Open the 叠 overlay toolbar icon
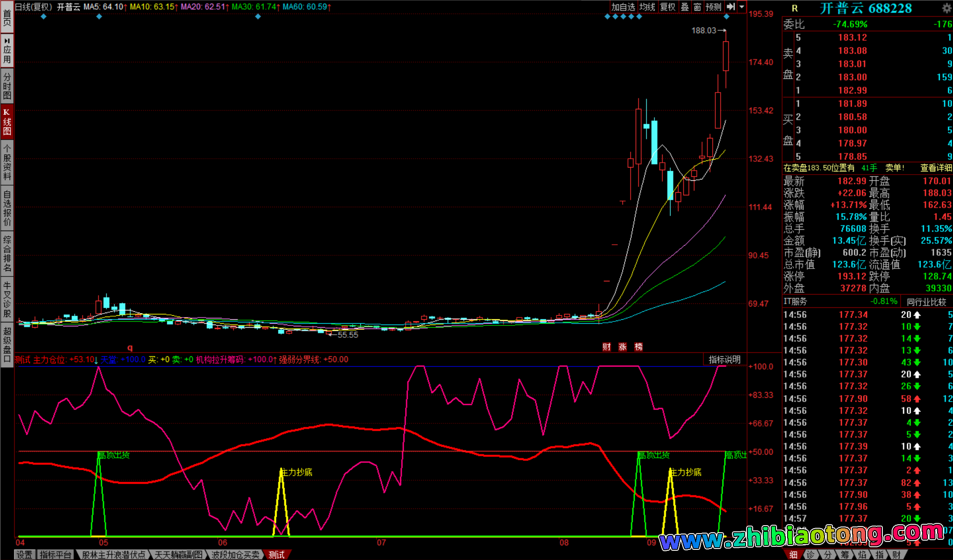The height and width of the screenshot is (560, 953). click(685, 7)
